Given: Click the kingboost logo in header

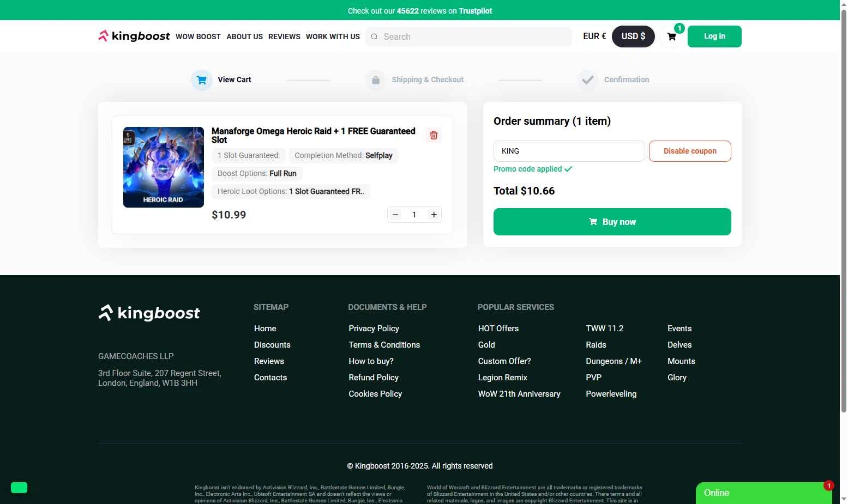Looking at the screenshot, I should point(134,36).
